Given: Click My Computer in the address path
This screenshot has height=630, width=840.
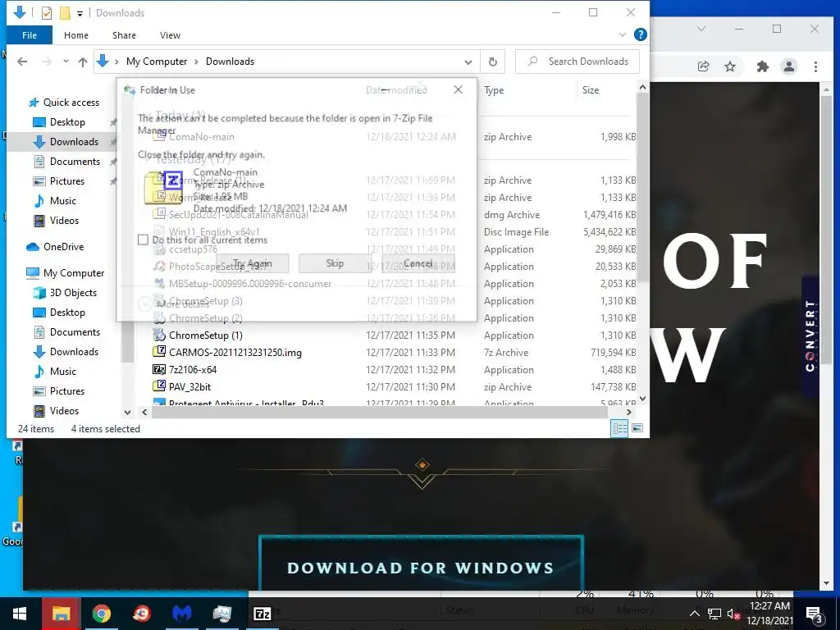Looking at the screenshot, I should (x=157, y=62).
